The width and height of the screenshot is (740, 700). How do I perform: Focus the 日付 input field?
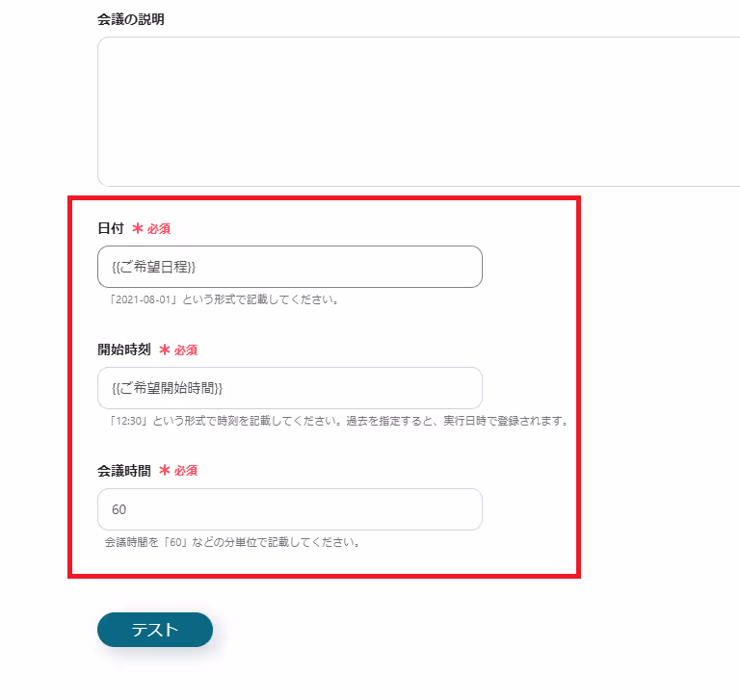pos(290,267)
